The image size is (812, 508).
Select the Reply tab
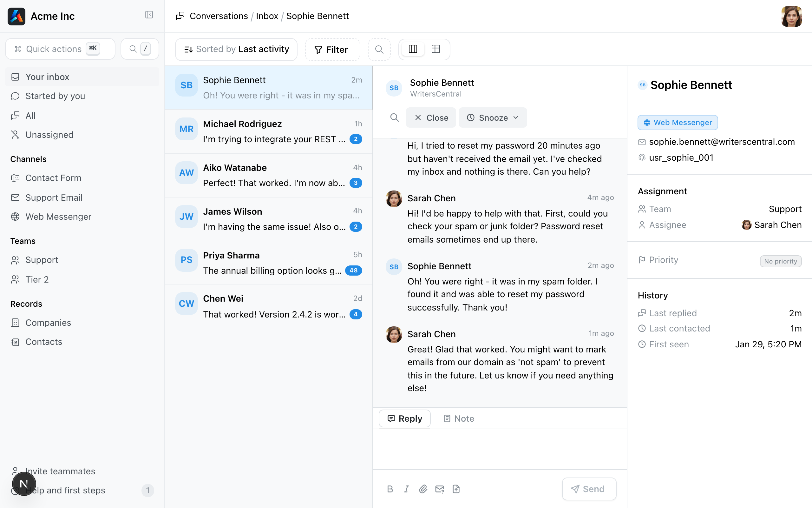[x=405, y=419]
